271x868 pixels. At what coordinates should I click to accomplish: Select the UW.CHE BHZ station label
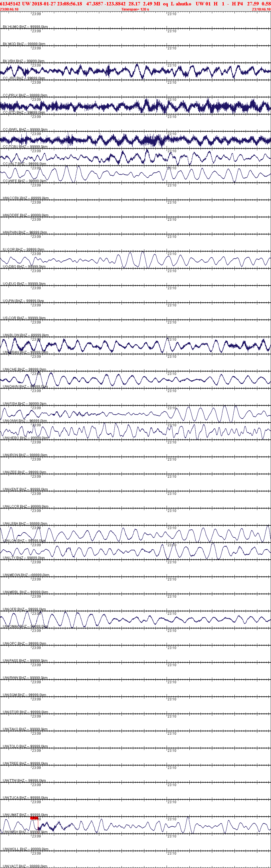[x=24, y=370]
